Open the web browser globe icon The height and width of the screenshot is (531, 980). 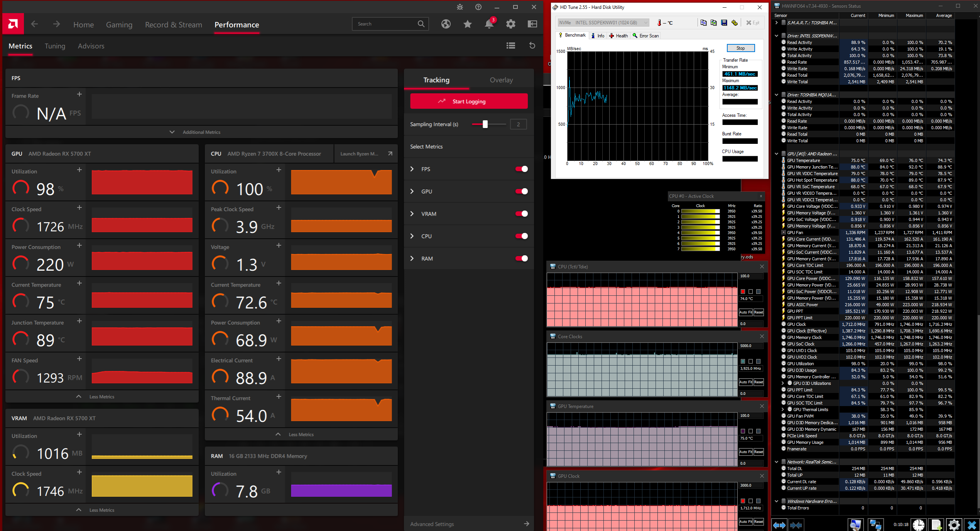(x=446, y=24)
